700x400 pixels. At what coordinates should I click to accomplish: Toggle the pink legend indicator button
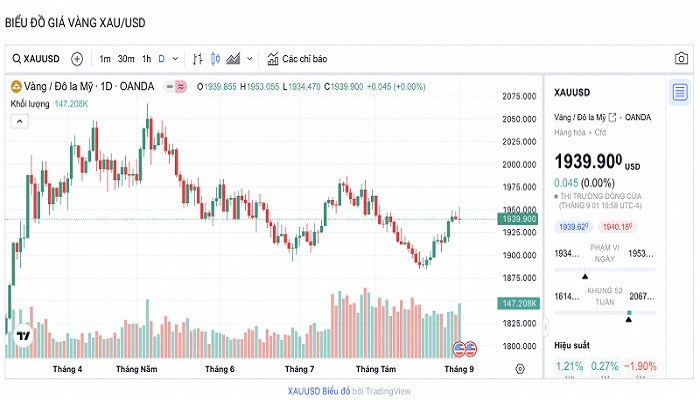click(x=180, y=87)
